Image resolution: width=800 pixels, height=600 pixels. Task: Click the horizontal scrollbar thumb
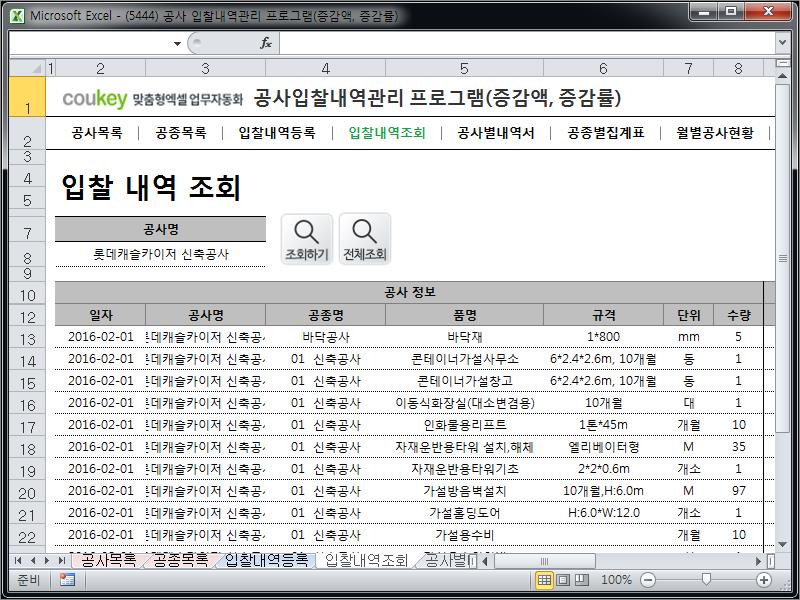tap(544, 561)
